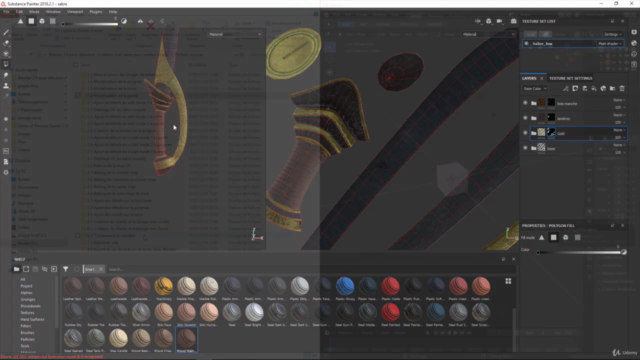This screenshot has width=640, height=360.
Task: Open shelf filter funnel icon
Action: [x=65, y=269]
